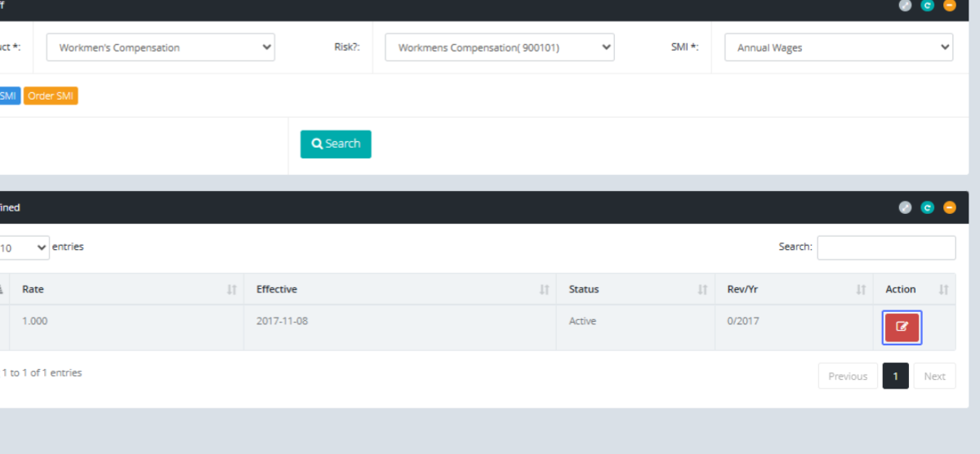
Task: Collapse top search panel with orange minus icon
Action: coord(949,5)
